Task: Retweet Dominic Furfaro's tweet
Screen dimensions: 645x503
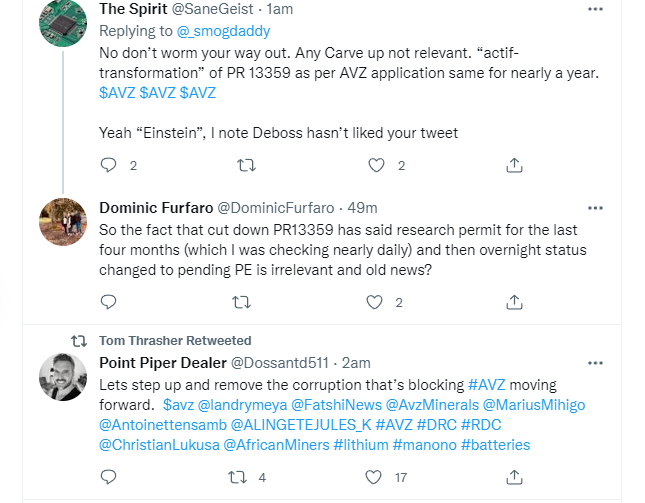Action: pos(243,301)
